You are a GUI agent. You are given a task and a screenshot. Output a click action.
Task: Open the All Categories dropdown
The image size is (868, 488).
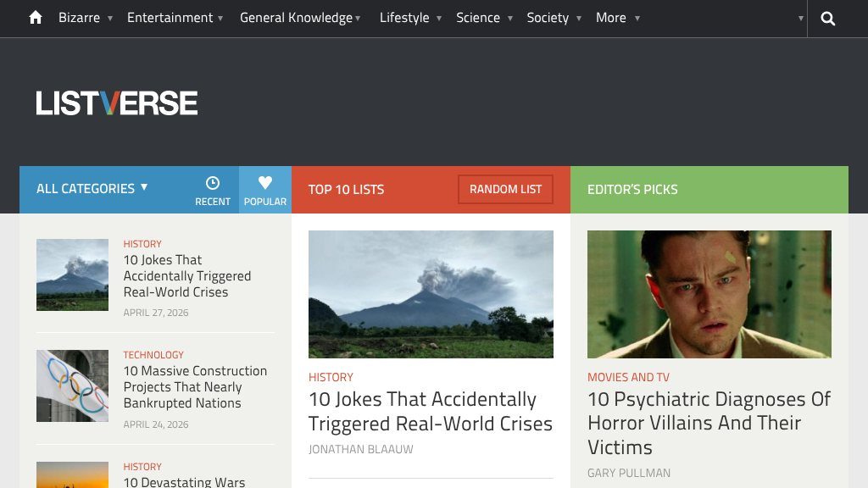tap(92, 189)
